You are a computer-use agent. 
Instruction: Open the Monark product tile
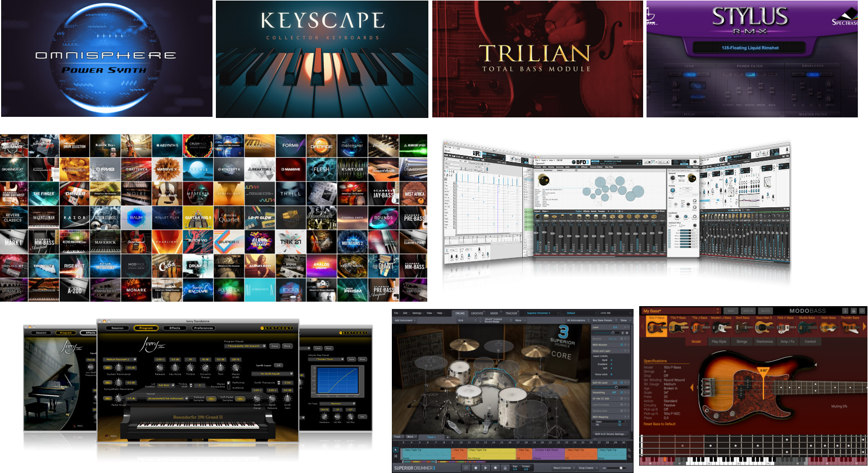[x=136, y=290]
